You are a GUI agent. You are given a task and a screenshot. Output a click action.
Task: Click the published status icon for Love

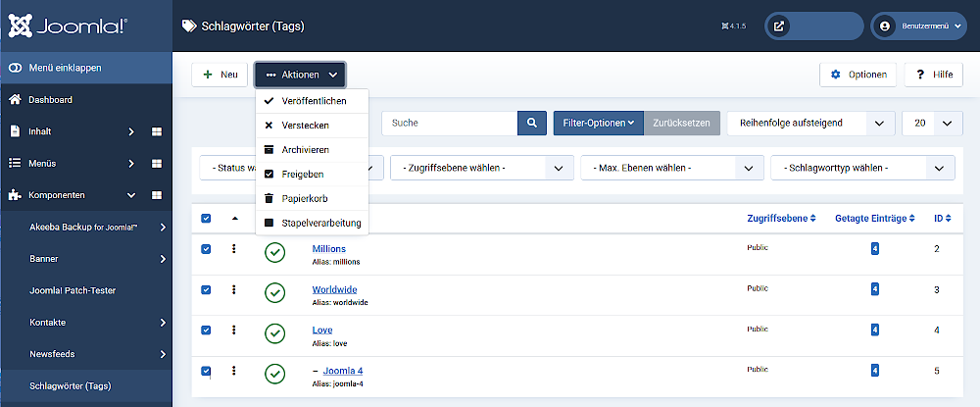click(275, 333)
